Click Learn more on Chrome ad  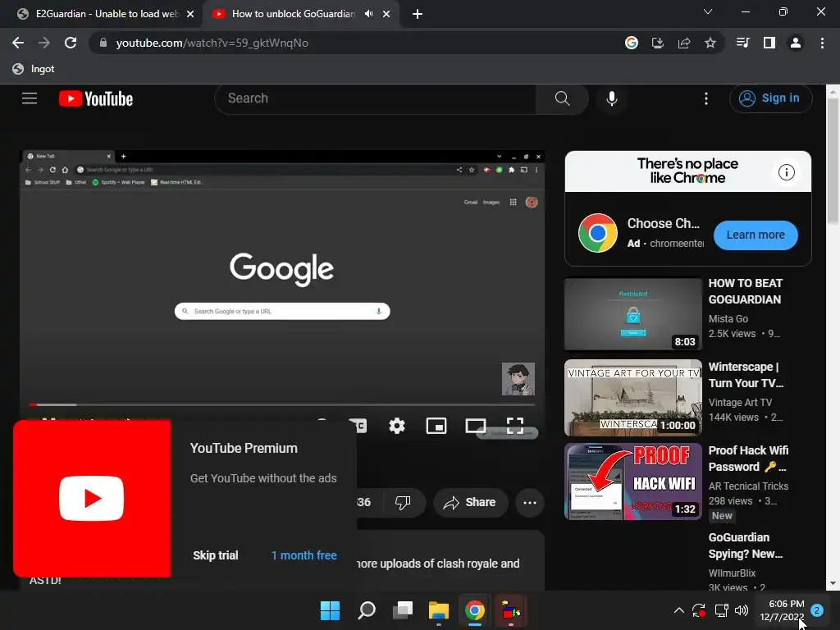(756, 235)
